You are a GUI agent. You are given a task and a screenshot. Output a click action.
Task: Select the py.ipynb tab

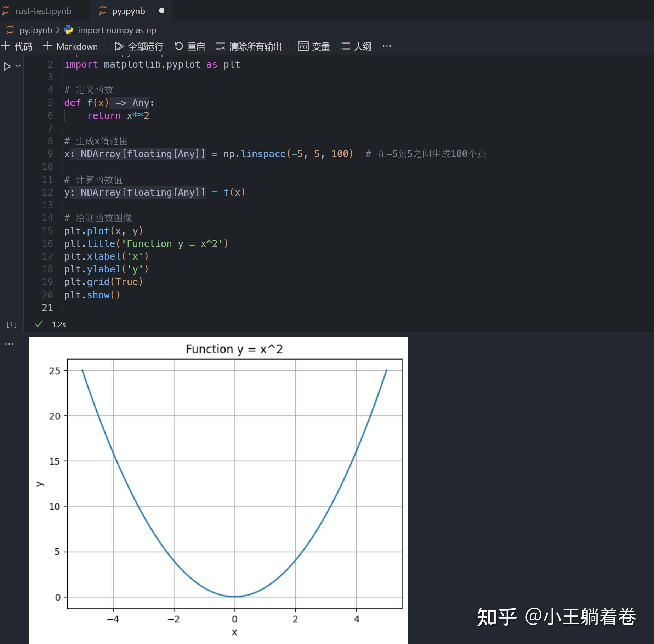(x=129, y=11)
